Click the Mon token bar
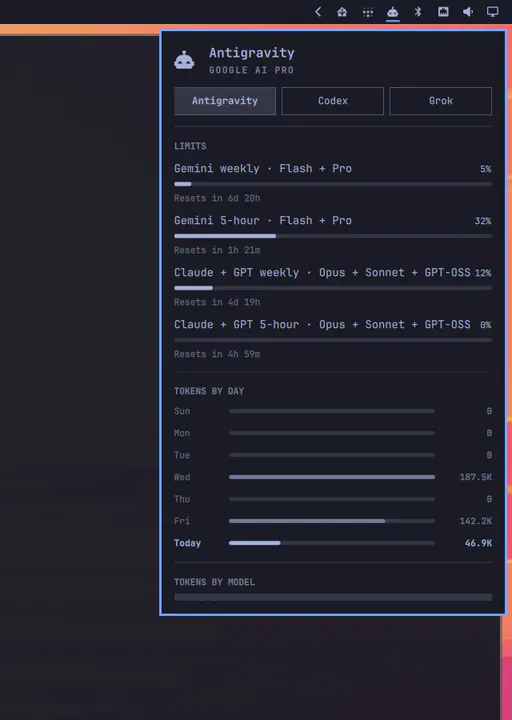The image size is (512, 720). click(332, 433)
